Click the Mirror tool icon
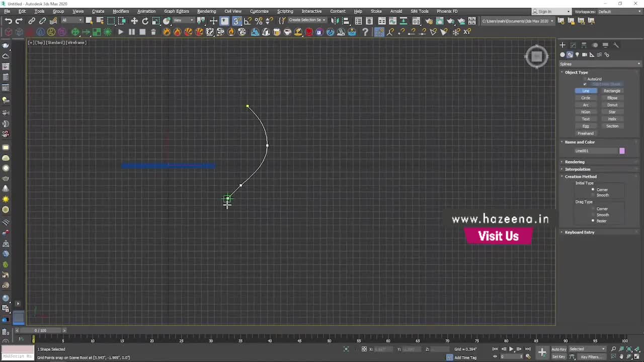The image size is (644, 362). coord(335,21)
